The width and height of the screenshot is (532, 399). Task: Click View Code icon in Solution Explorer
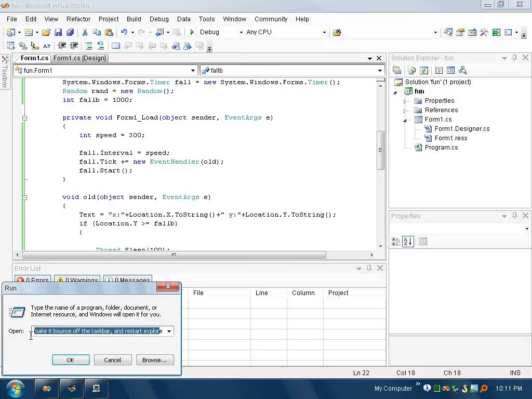pos(438,70)
